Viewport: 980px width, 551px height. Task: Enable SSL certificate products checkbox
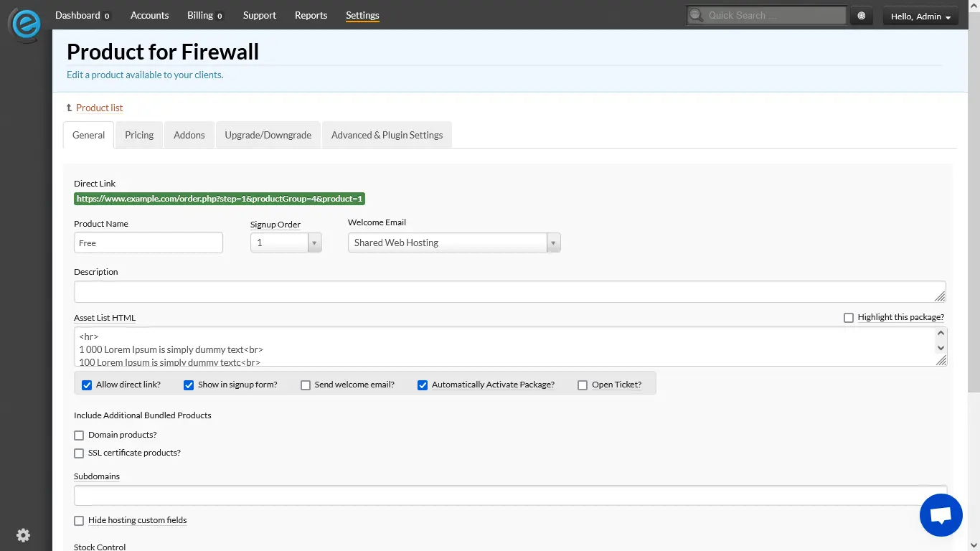point(79,453)
